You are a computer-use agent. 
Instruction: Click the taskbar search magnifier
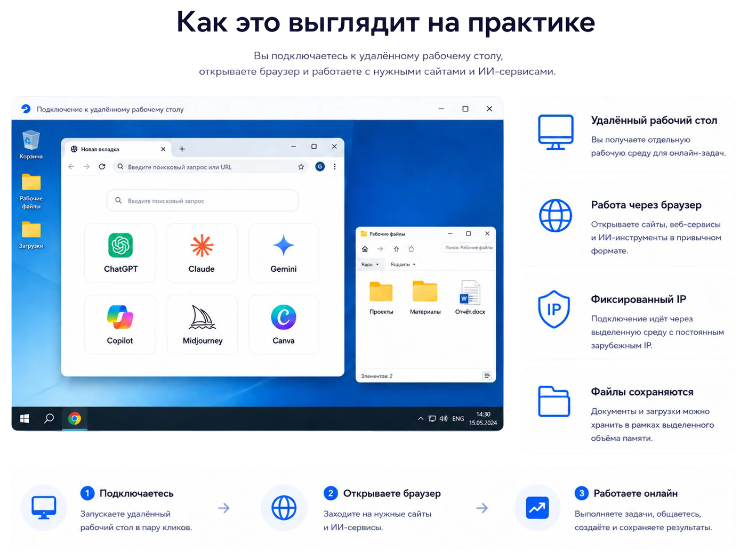49,419
